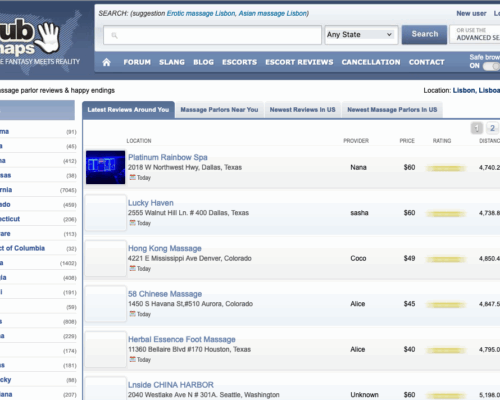
Task: Open the SLANG menu item
Action: point(172,62)
